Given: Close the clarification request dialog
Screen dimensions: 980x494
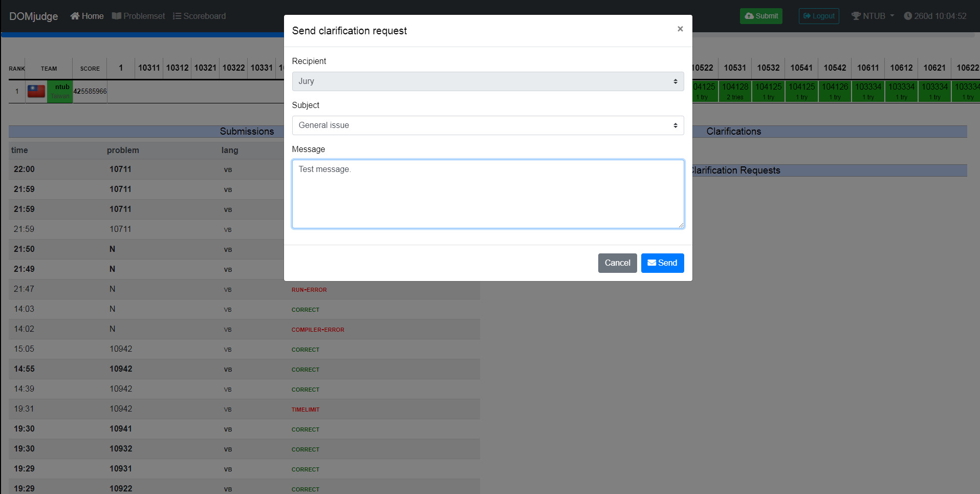Looking at the screenshot, I should [x=680, y=29].
